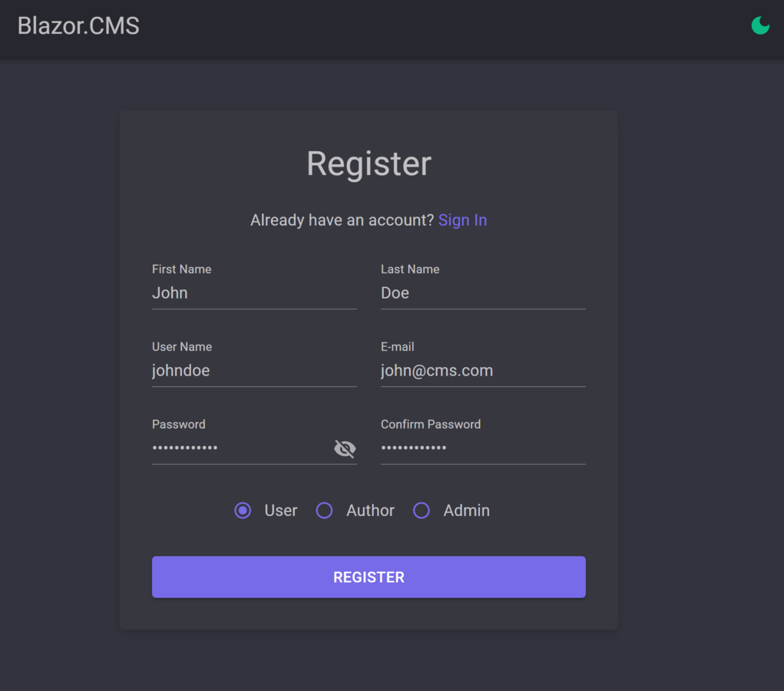The width and height of the screenshot is (784, 691).
Task: Click the 'E-mail' field label
Action: [x=397, y=347]
